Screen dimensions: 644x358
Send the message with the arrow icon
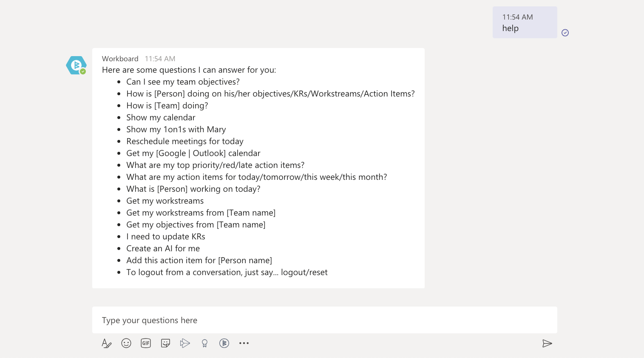[x=547, y=344]
